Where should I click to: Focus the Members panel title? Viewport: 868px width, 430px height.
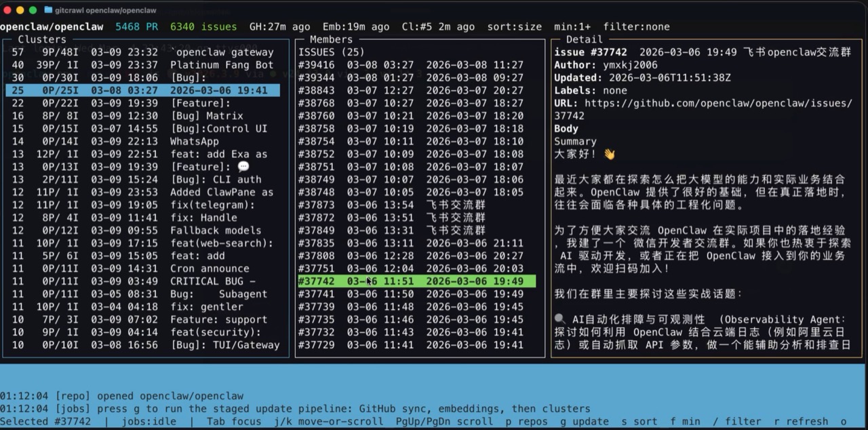[x=331, y=39]
